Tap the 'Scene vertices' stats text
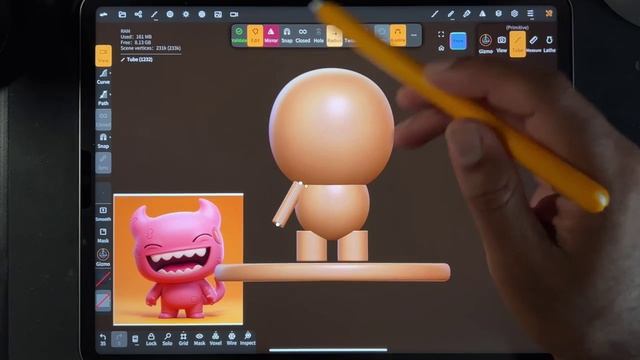The image size is (640, 360). 151,48
